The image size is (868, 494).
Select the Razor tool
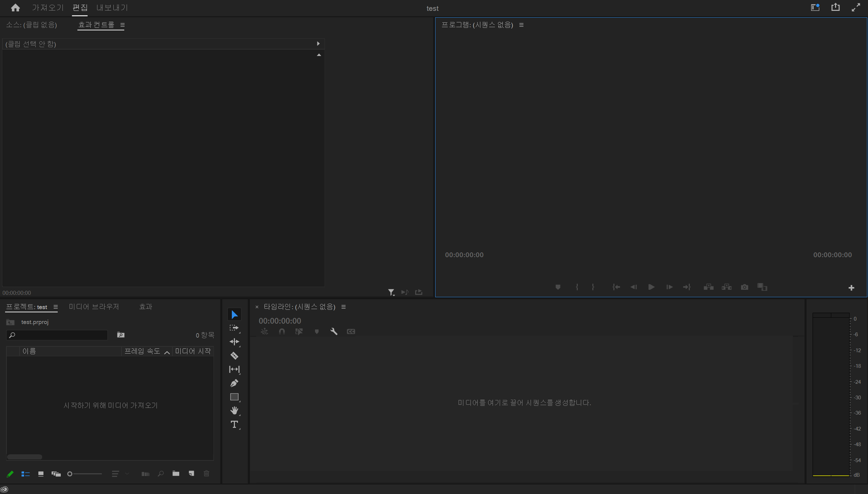click(234, 356)
